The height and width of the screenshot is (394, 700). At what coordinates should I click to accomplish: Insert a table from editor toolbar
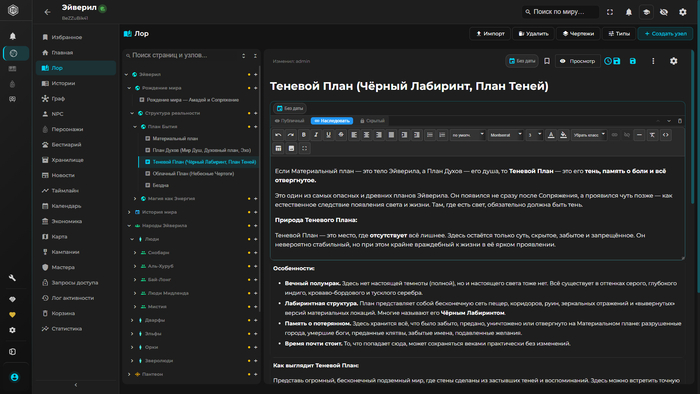click(278, 148)
